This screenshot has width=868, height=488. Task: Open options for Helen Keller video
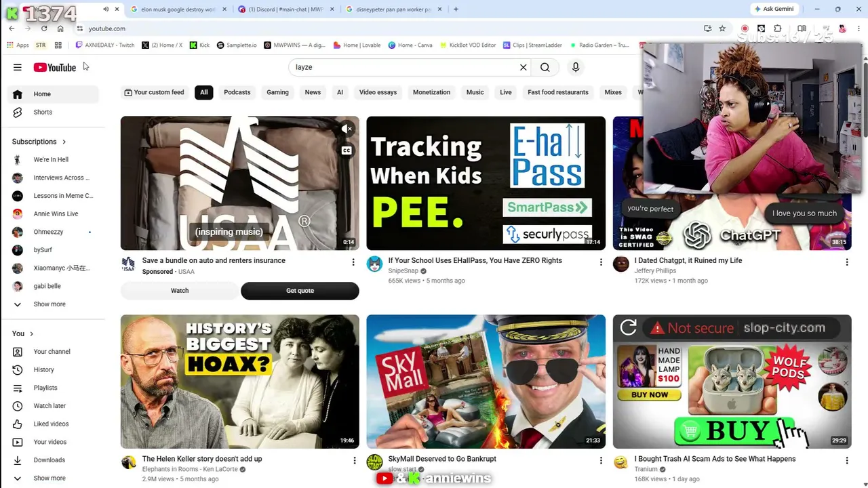354,460
